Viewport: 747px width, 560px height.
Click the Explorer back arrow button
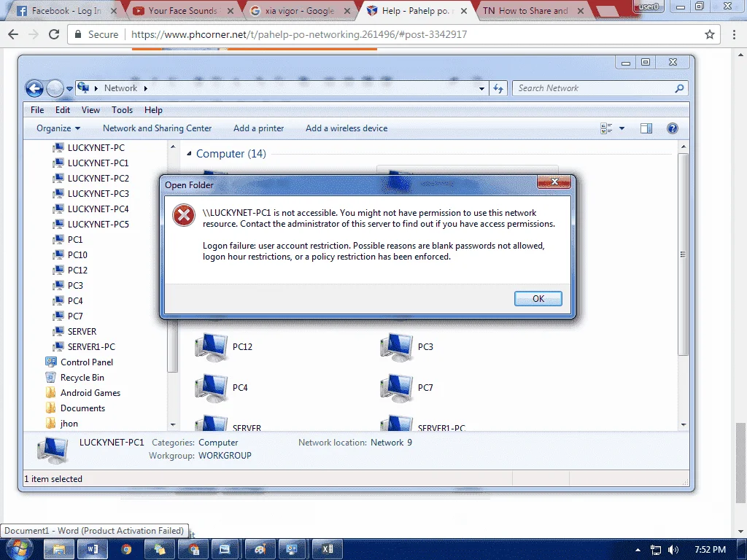point(34,88)
